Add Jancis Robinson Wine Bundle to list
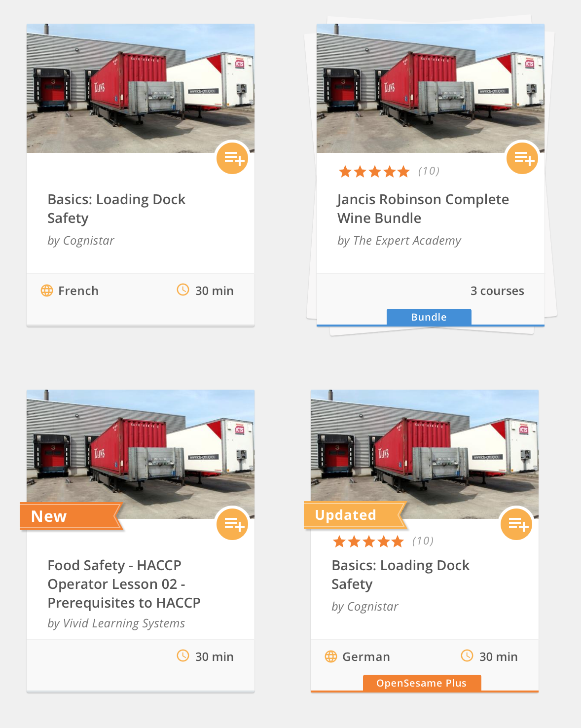 coord(522,158)
